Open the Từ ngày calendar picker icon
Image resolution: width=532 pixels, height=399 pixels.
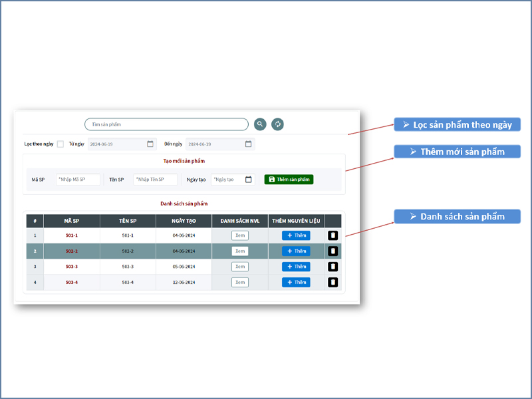150,144
